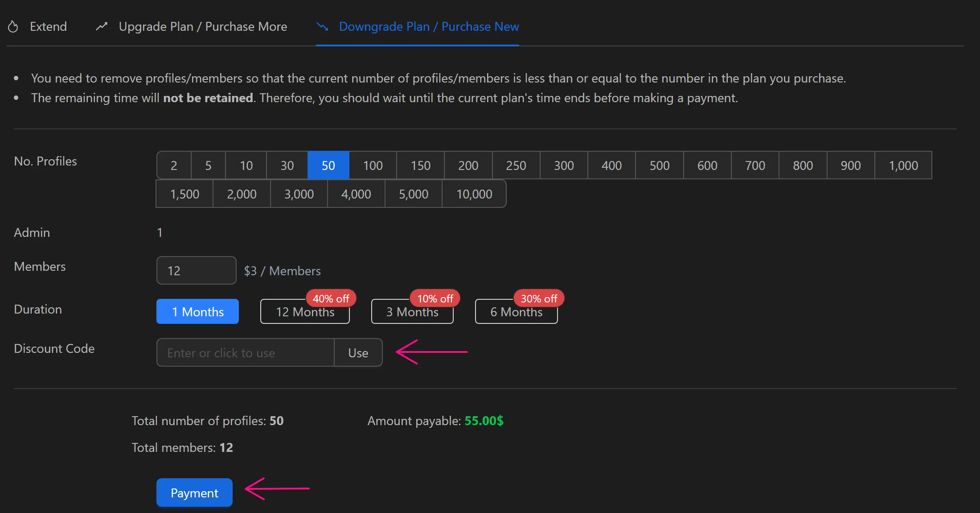Select 12 Months duration with 40% off
Viewport: 980px width, 513px height.
tap(305, 312)
